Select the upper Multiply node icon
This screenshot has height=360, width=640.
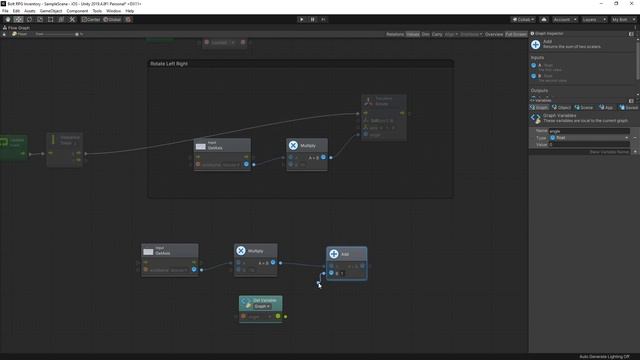coord(293,145)
